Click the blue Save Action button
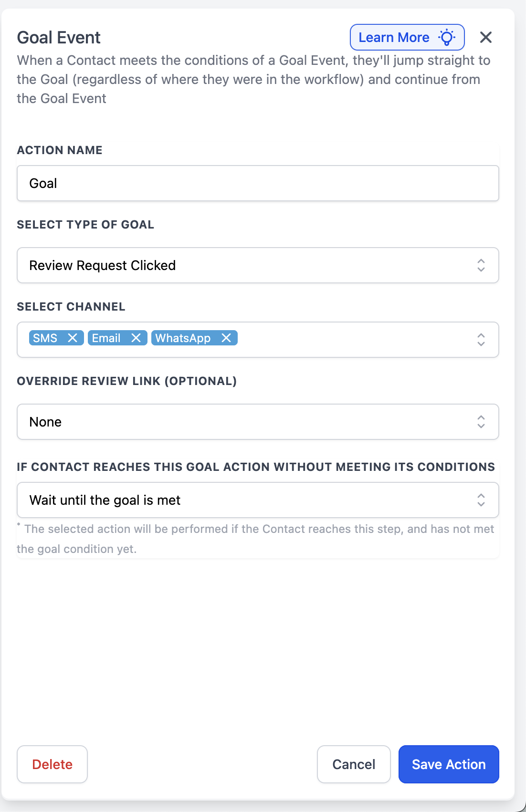This screenshot has width=526, height=812. pyautogui.click(x=449, y=764)
